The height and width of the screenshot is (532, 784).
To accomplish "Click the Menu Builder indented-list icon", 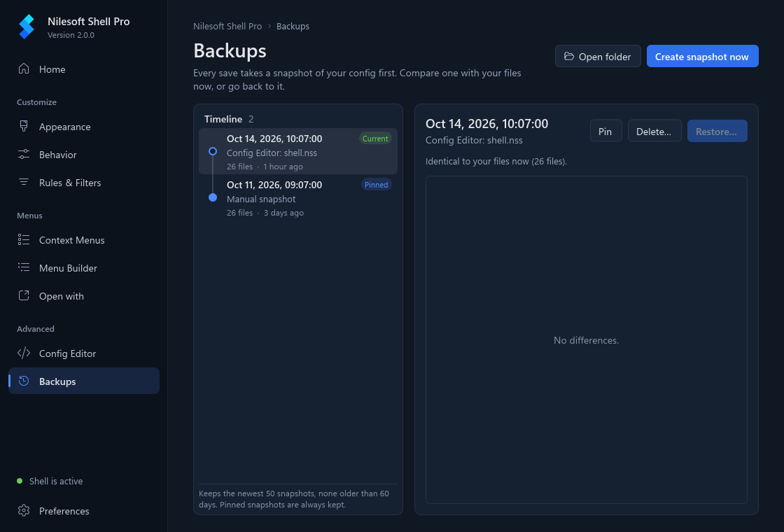I will (x=24, y=267).
